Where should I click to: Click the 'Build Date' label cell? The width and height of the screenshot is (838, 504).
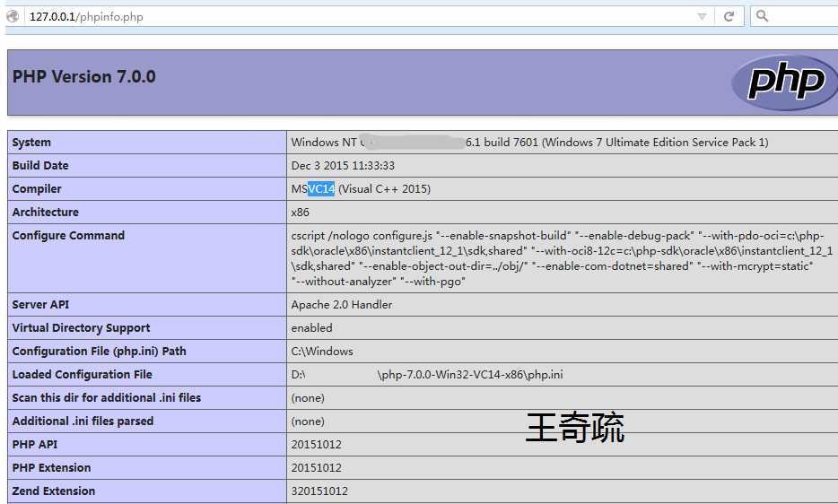[147, 166]
